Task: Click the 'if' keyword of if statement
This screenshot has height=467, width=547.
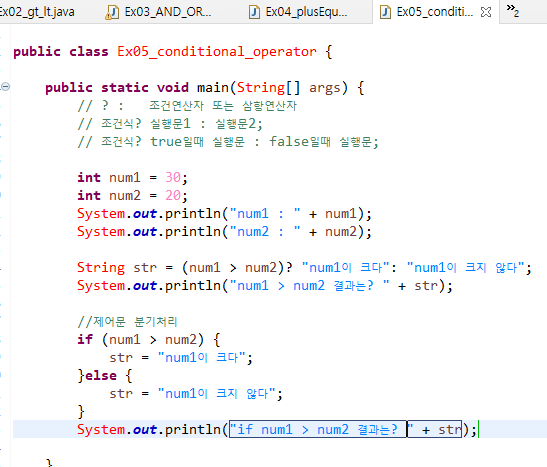Action: (x=85, y=339)
